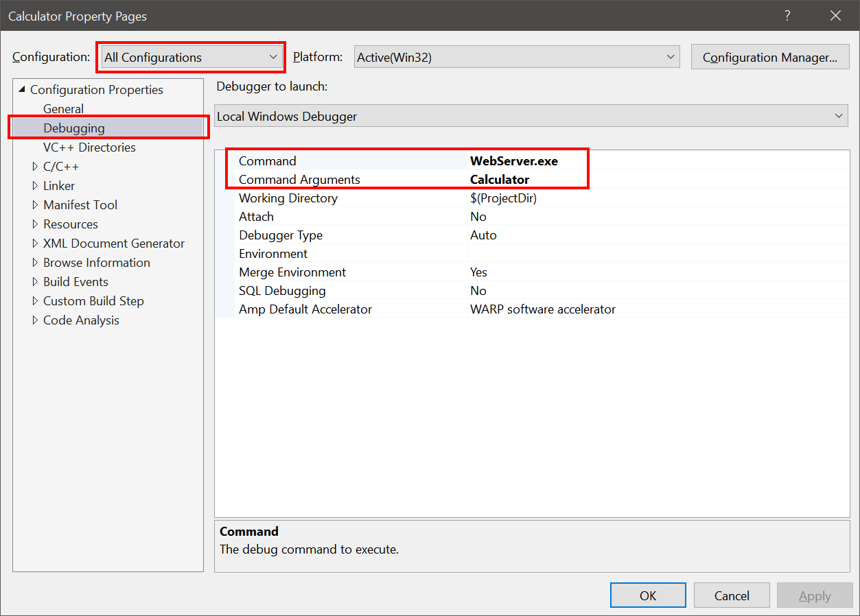
Task: Select the Debugger Type value Auto
Action: (x=483, y=235)
